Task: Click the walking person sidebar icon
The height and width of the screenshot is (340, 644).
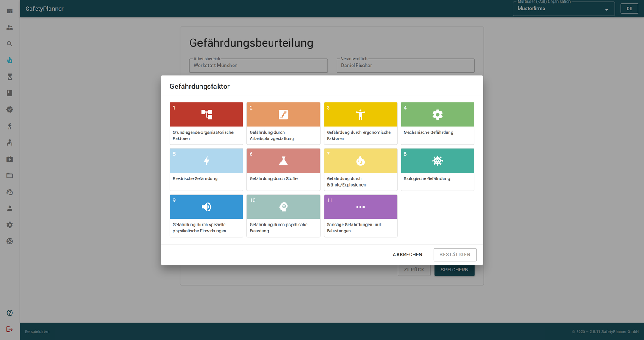Action: (x=9, y=126)
